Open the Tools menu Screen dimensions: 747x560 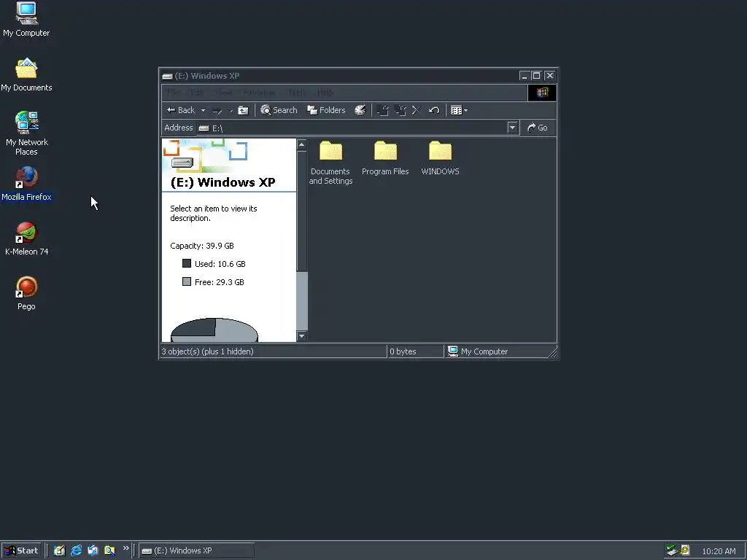point(296,93)
